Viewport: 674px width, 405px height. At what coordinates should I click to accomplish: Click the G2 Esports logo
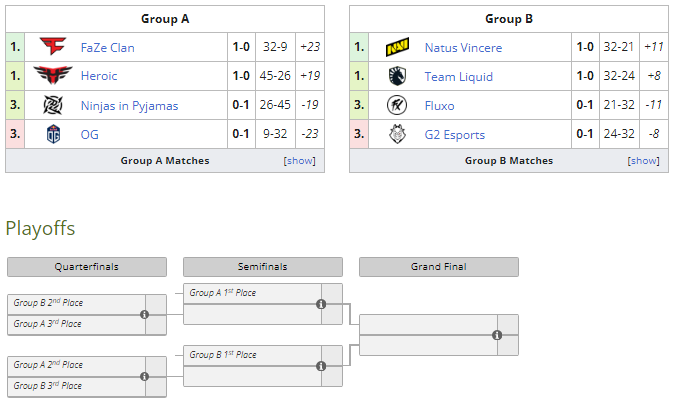click(x=397, y=134)
